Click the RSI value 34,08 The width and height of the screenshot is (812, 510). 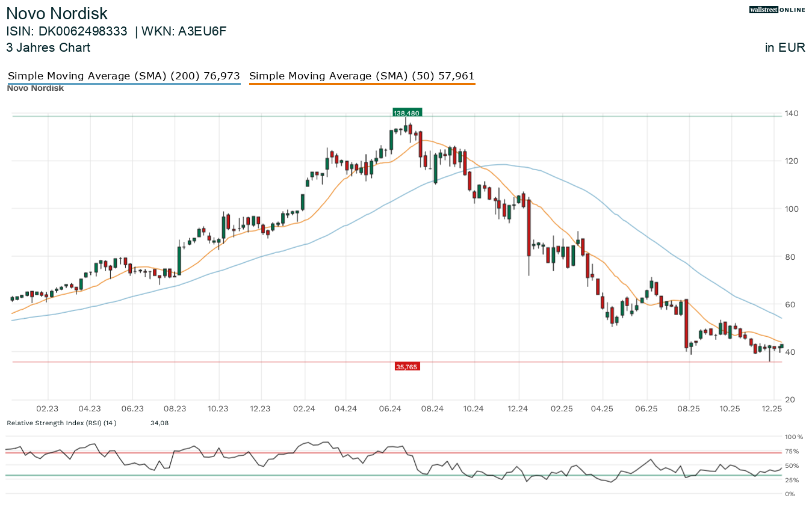[x=159, y=423]
